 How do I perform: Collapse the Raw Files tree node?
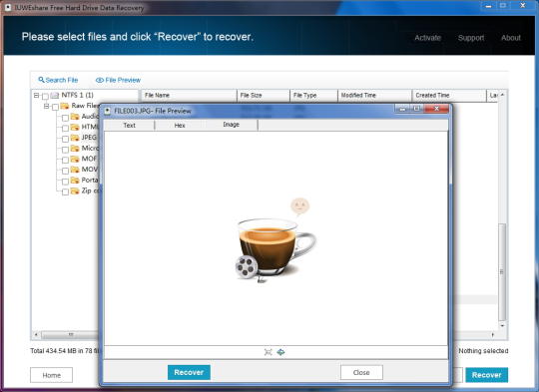click(46, 106)
